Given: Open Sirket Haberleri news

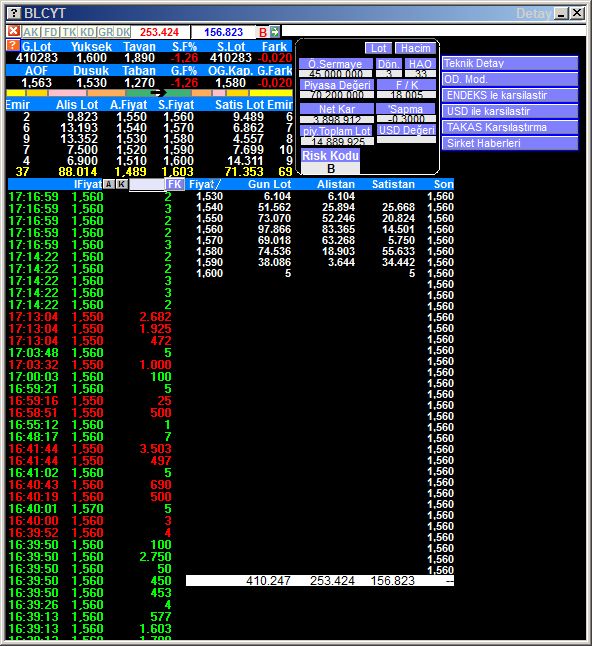Looking at the screenshot, I should [x=510, y=143].
